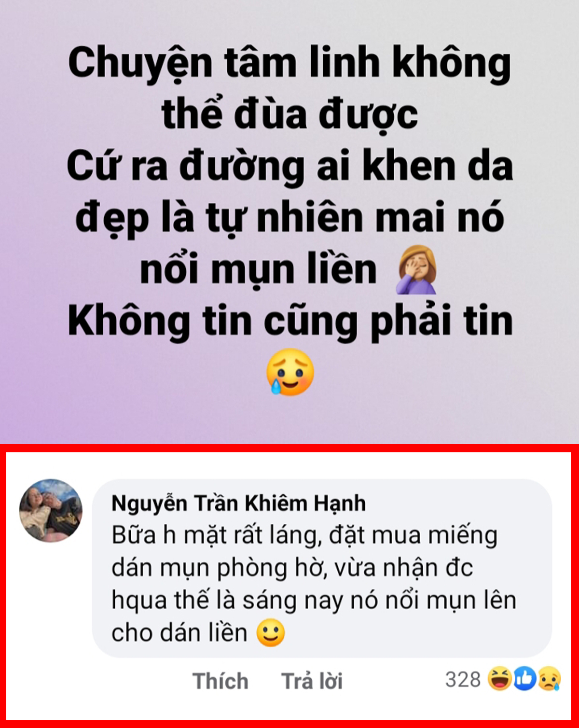Click the facepalm woman emoji in post

click(416, 269)
